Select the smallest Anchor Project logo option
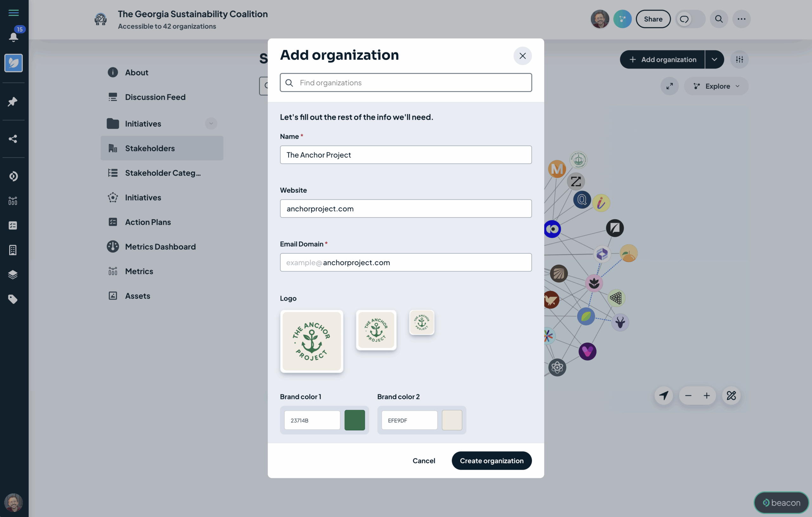Viewport: 812px width, 517px height. 422,322
